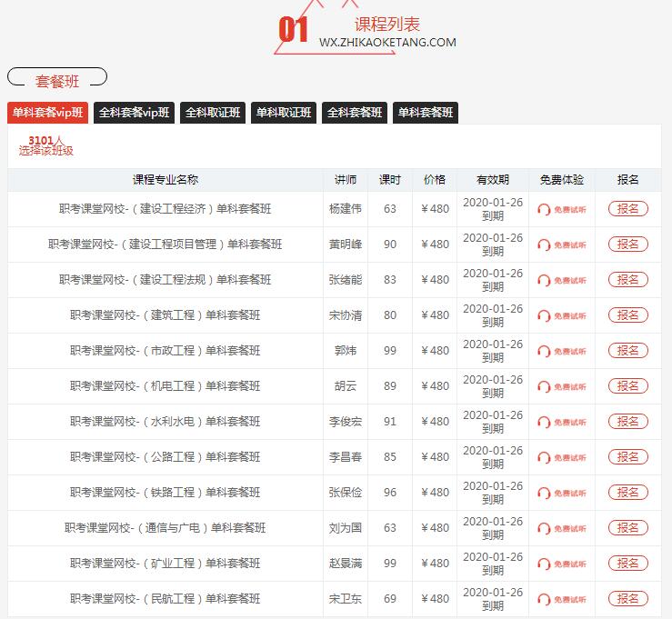Click lecturer name 刘为国
Image resolution: width=672 pixels, height=619 pixels.
coord(346,528)
